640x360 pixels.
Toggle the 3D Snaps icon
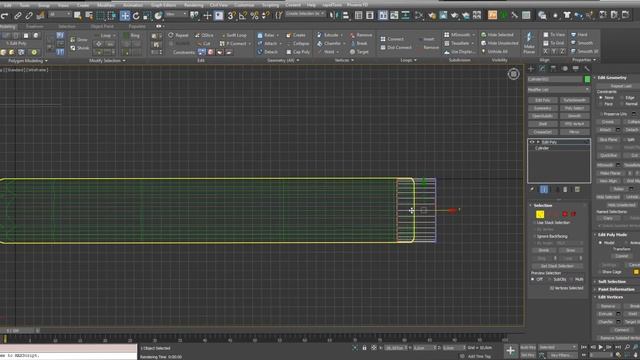(231, 16)
